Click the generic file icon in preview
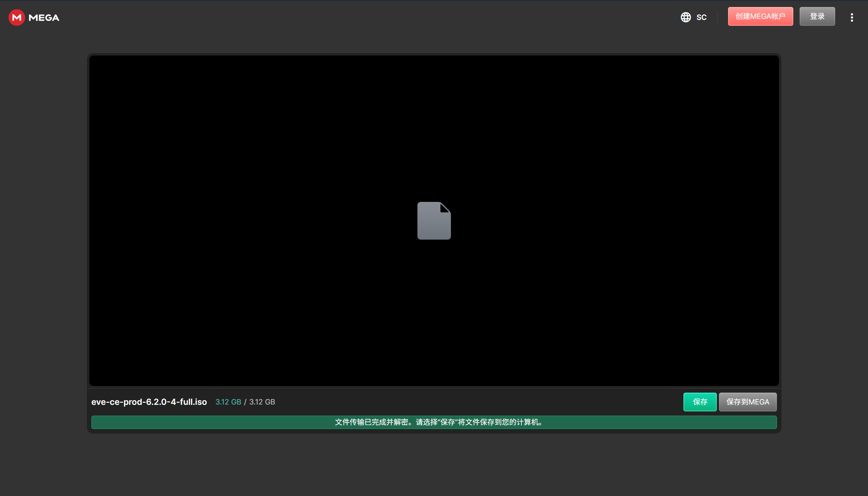This screenshot has width=868, height=496. (434, 221)
